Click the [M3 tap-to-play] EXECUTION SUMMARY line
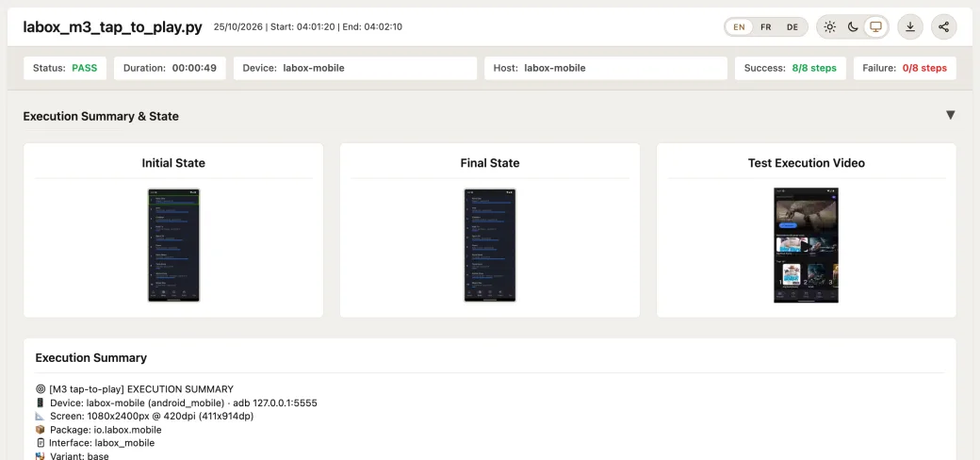The image size is (980, 460). [x=135, y=388]
